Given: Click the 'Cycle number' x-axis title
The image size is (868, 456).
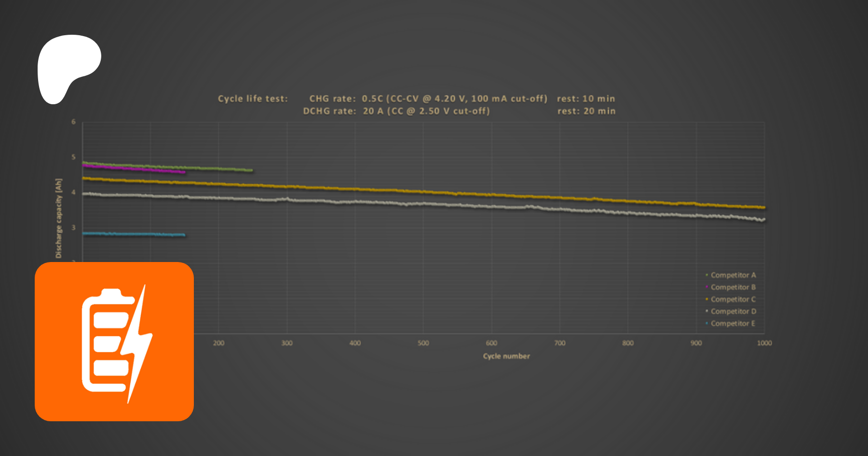Looking at the screenshot, I should (506, 356).
